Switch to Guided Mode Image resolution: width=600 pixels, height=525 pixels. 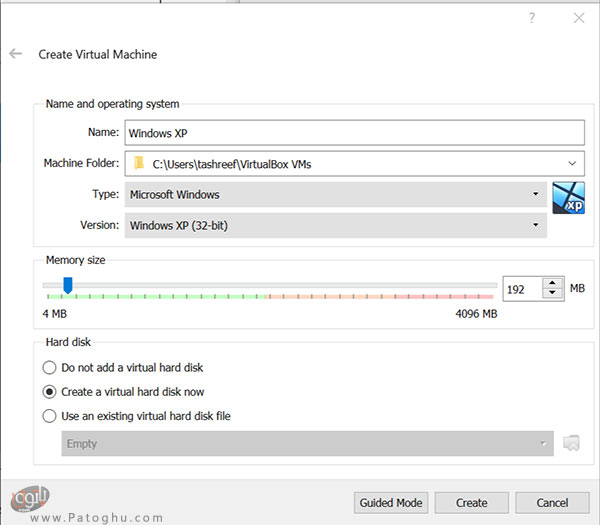coord(391,502)
